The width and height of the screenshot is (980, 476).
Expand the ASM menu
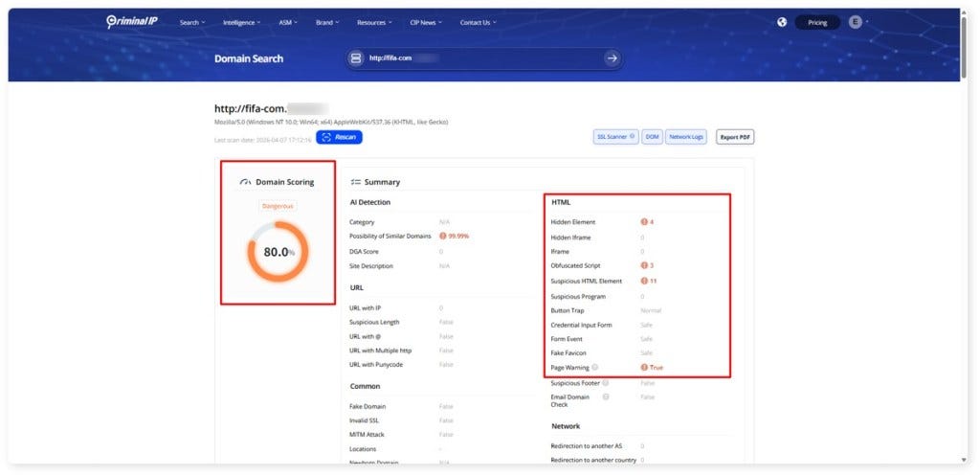click(x=288, y=23)
